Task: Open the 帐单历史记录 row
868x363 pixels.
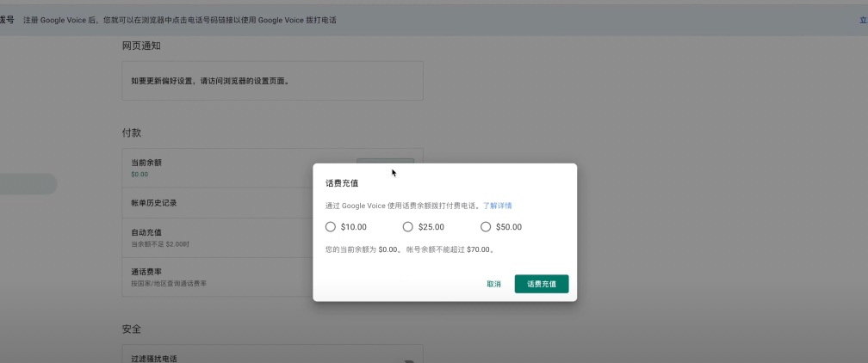Action: point(272,203)
